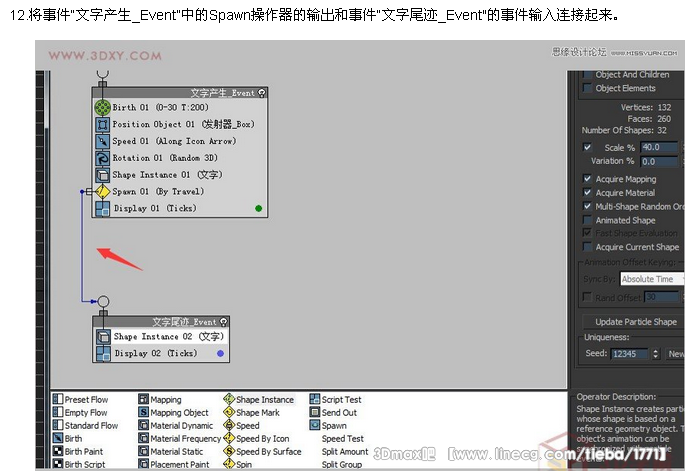Pick Mapping Object icon in depot

[x=143, y=412]
